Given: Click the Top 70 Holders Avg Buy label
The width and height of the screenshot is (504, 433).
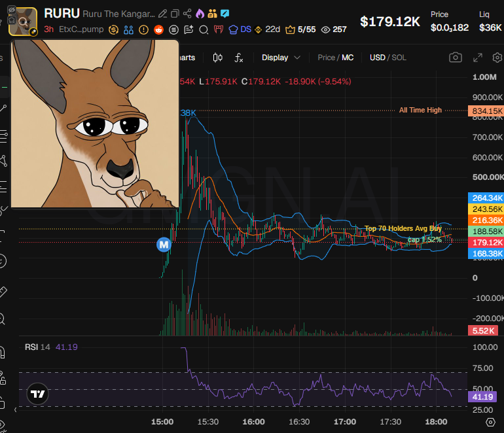Looking at the screenshot, I should point(403,228).
